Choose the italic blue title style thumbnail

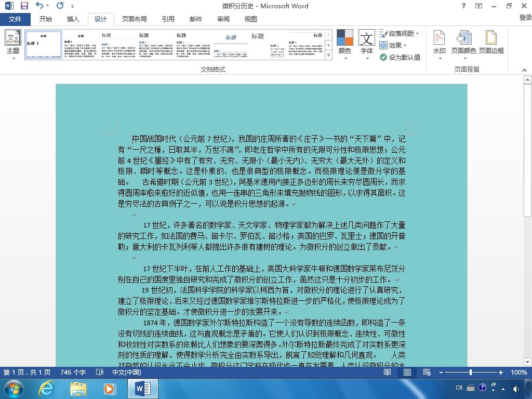point(230,45)
